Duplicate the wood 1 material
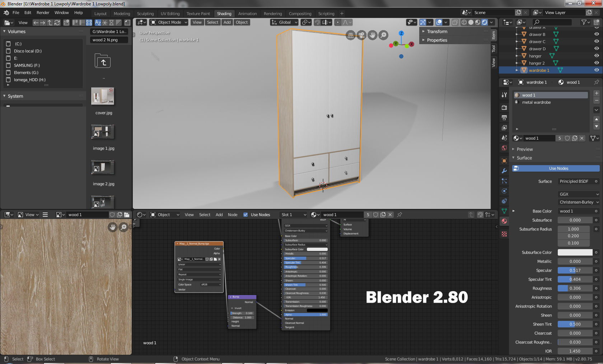This screenshot has height=364, width=603. click(x=575, y=138)
